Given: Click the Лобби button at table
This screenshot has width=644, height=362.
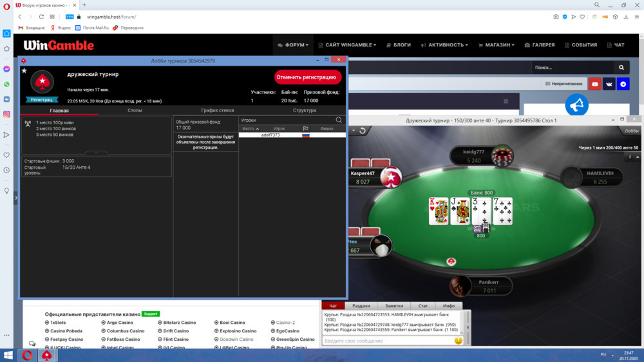Looking at the screenshot, I should pos(631,131).
